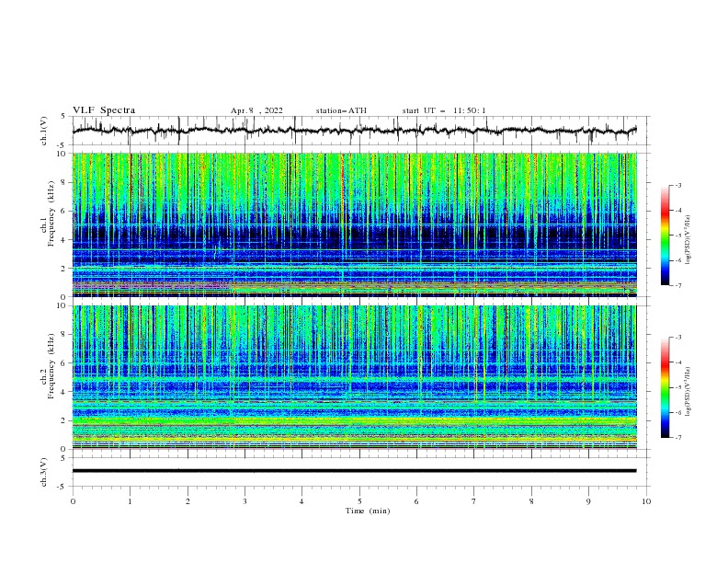This screenshot has width=728, height=563.
Task: Select the "start UT = 11:50:1" text
Action: [x=444, y=110]
